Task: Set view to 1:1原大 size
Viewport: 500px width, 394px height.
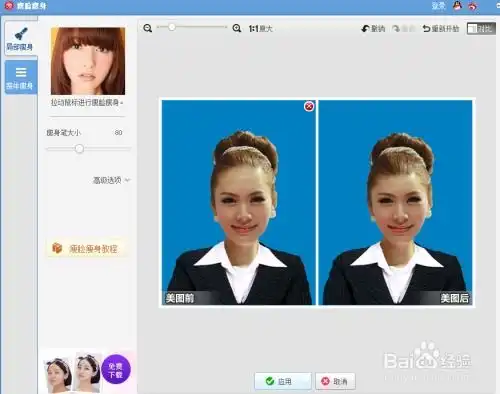Action: (x=261, y=29)
